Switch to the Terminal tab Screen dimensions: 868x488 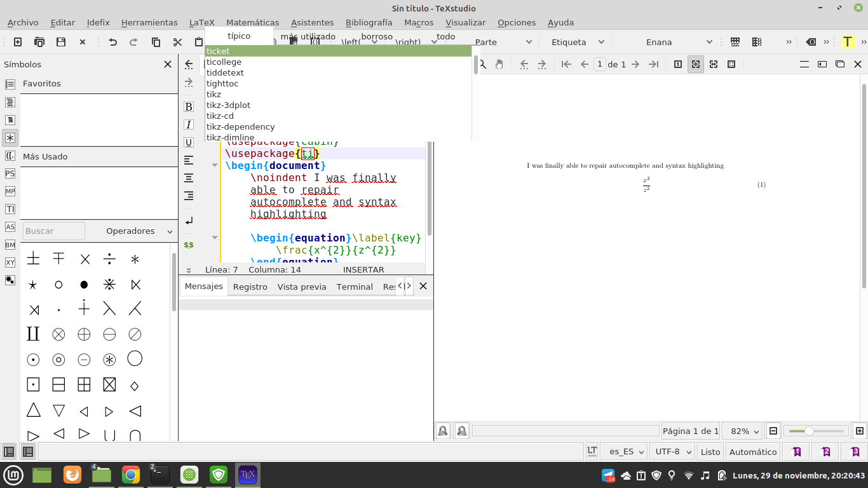pyautogui.click(x=354, y=287)
